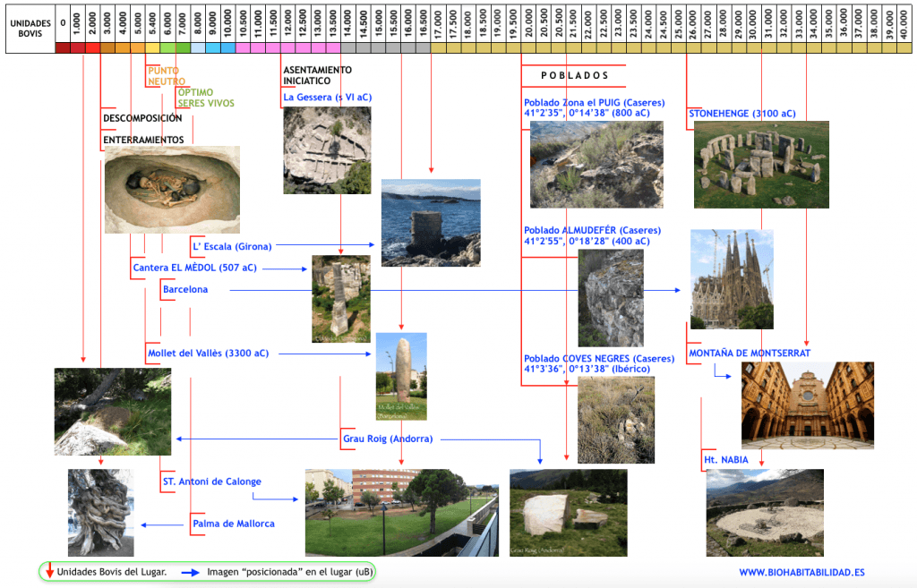Open the WWW.BIOHABITABILIDAD.ES link
The width and height of the screenshot is (917, 588).
(801, 573)
